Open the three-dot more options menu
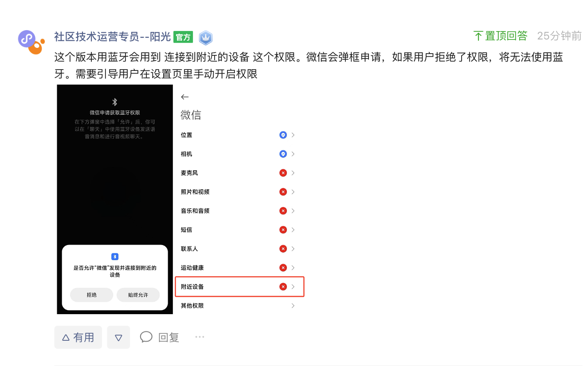 pos(200,337)
